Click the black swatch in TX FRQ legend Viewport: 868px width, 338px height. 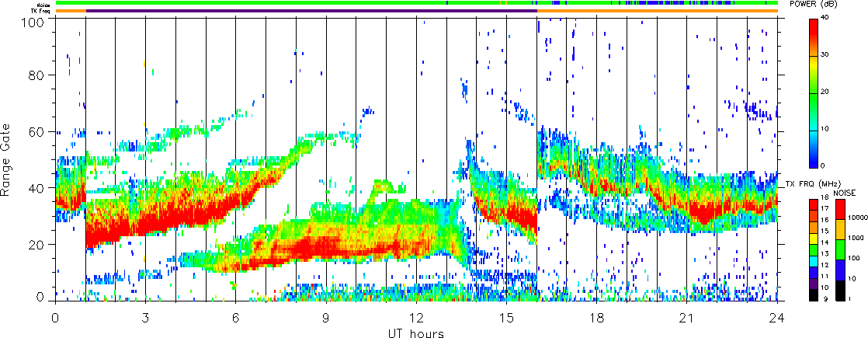pyautogui.click(x=813, y=295)
